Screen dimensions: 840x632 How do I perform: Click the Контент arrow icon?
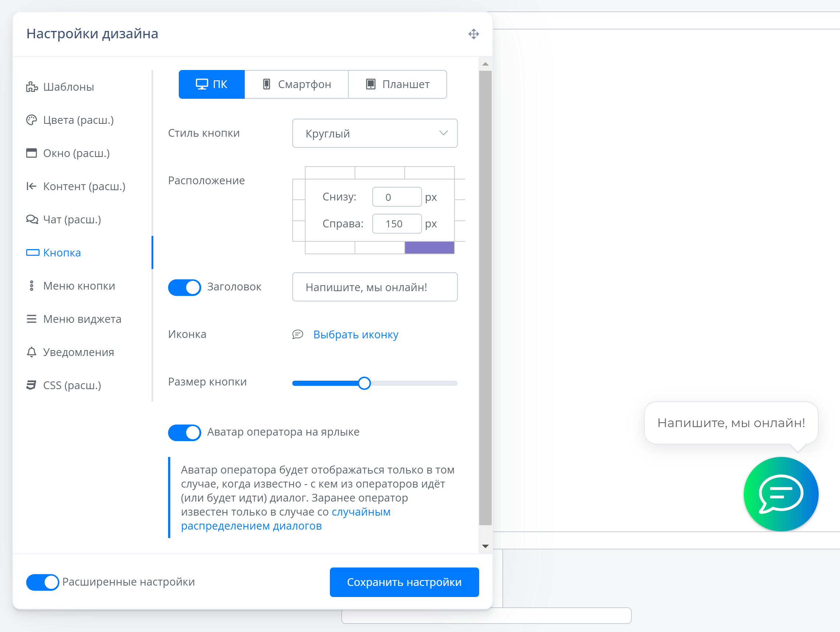(32, 186)
